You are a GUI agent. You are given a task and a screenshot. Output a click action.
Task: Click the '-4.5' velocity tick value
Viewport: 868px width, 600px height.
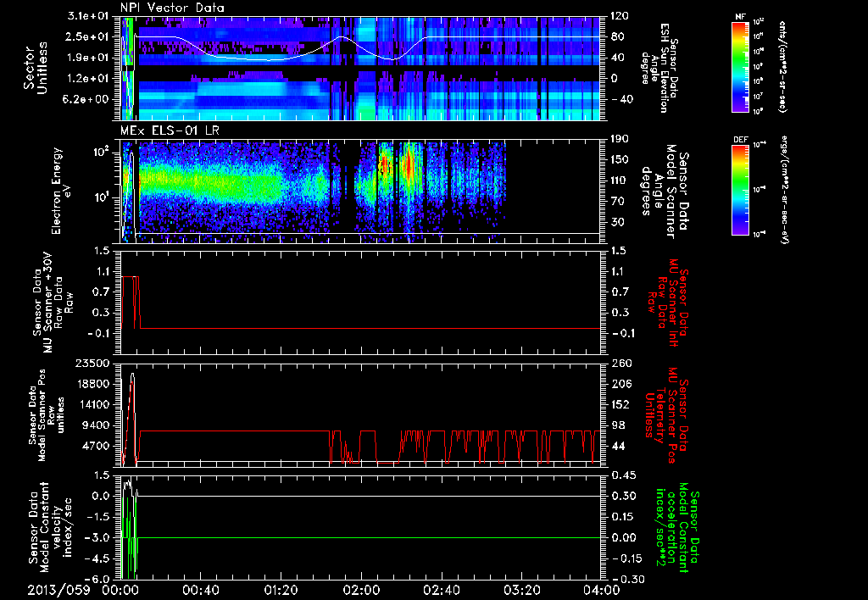tap(95, 558)
